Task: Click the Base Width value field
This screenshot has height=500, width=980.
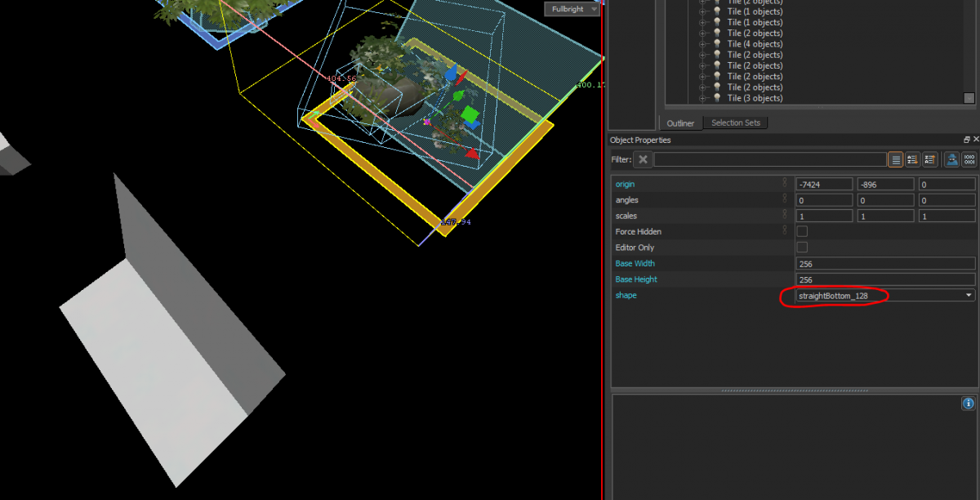Action: tap(885, 264)
